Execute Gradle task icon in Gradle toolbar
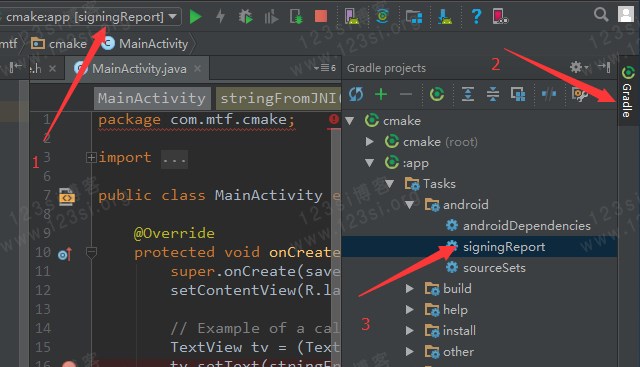Viewport: 640px width, 367px height. pyautogui.click(x=437, y=94)
